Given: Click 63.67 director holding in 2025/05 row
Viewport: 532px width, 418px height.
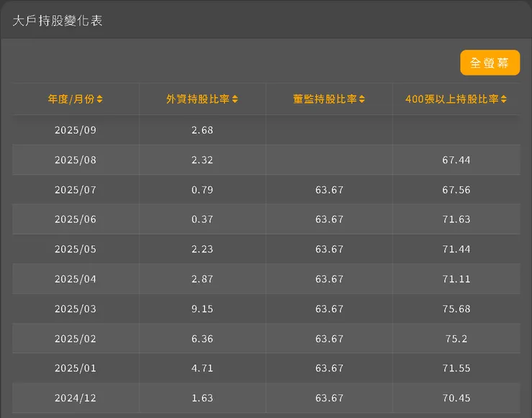Looking at the screenshot, I should [x=329, y=249].
